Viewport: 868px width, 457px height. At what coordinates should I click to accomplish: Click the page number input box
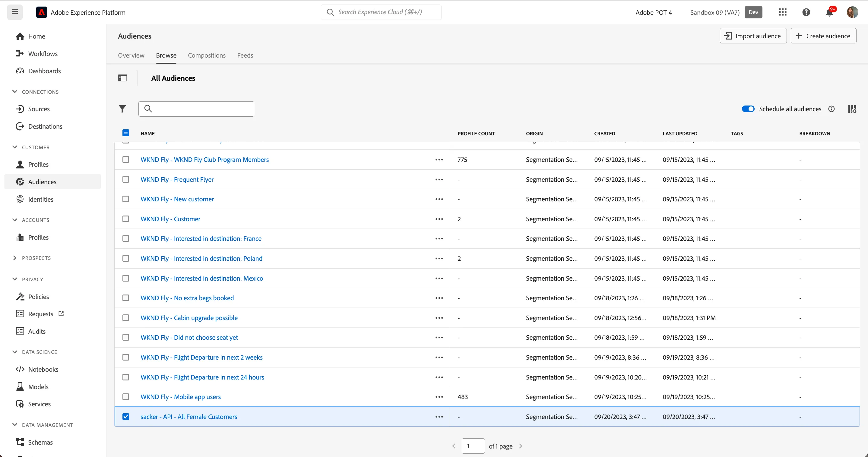point(473,446)
